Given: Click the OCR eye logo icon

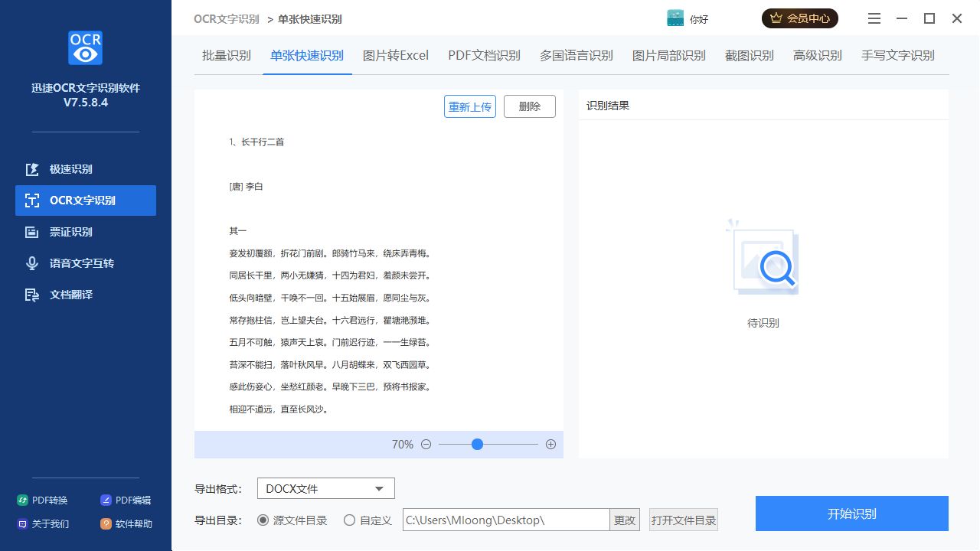Looking at the screenshot, I should pos(85,47).
